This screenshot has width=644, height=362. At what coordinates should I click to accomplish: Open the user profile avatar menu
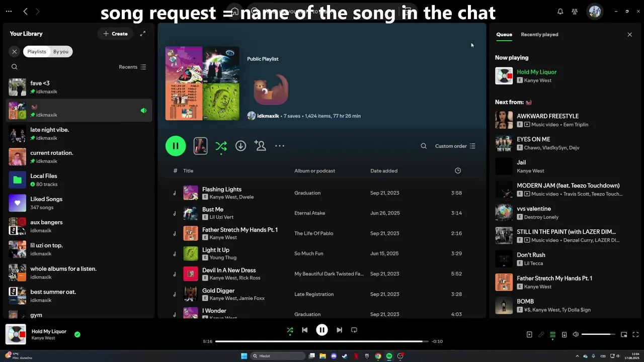tap(595, 11)
